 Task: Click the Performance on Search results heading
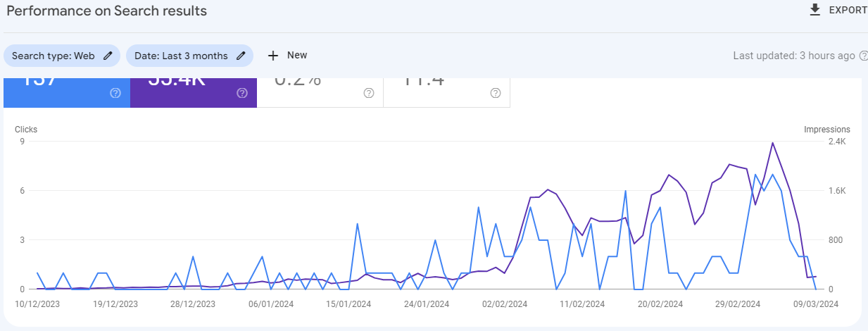pos(107,11)
